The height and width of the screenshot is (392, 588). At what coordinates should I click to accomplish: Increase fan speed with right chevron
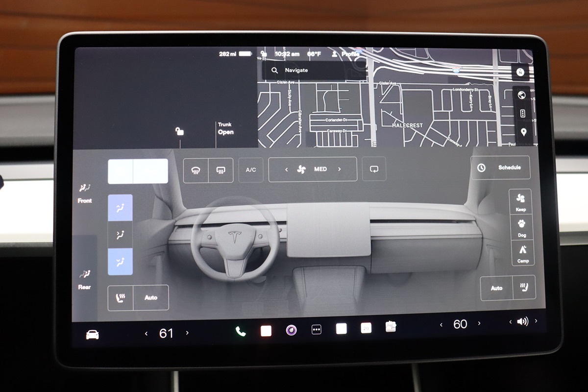pyautogui.click(x=339, y=169)
